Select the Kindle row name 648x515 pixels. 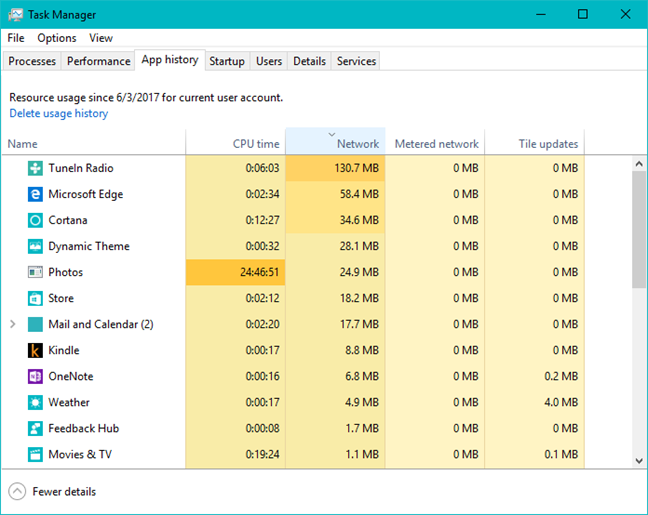[64, 350]
